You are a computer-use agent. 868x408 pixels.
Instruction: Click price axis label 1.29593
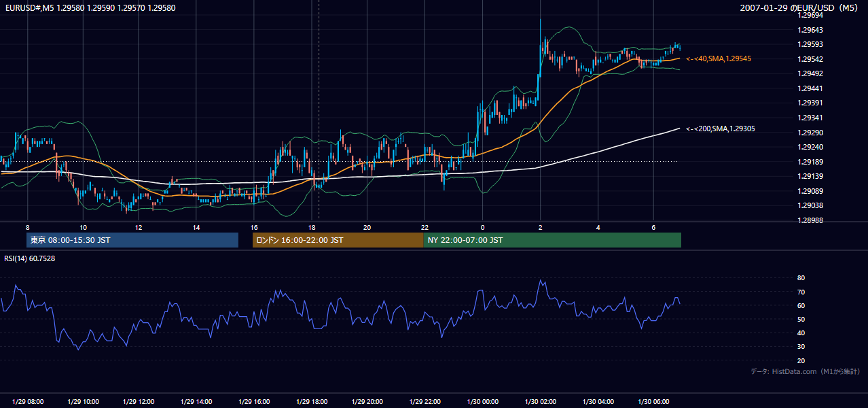click(x=811, y=45)
